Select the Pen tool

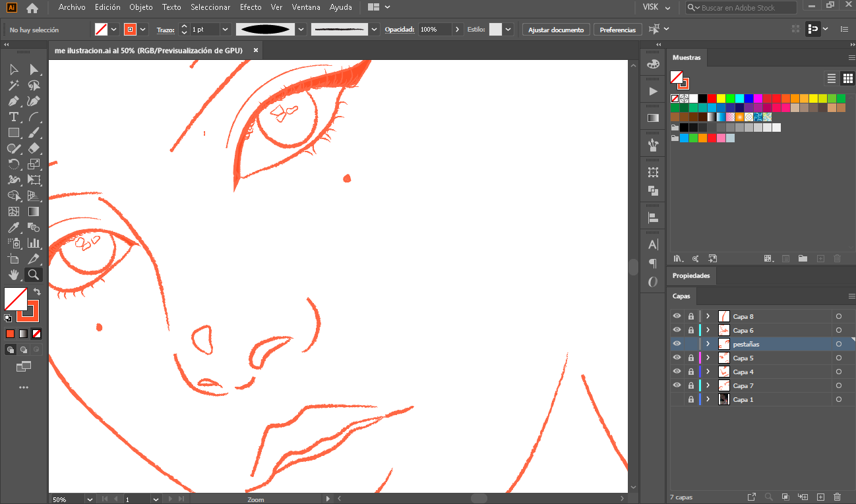(x=14, y=101)
